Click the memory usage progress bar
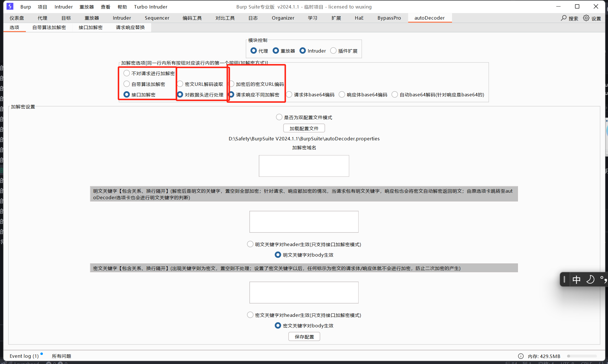 click(x=582, y=356)
